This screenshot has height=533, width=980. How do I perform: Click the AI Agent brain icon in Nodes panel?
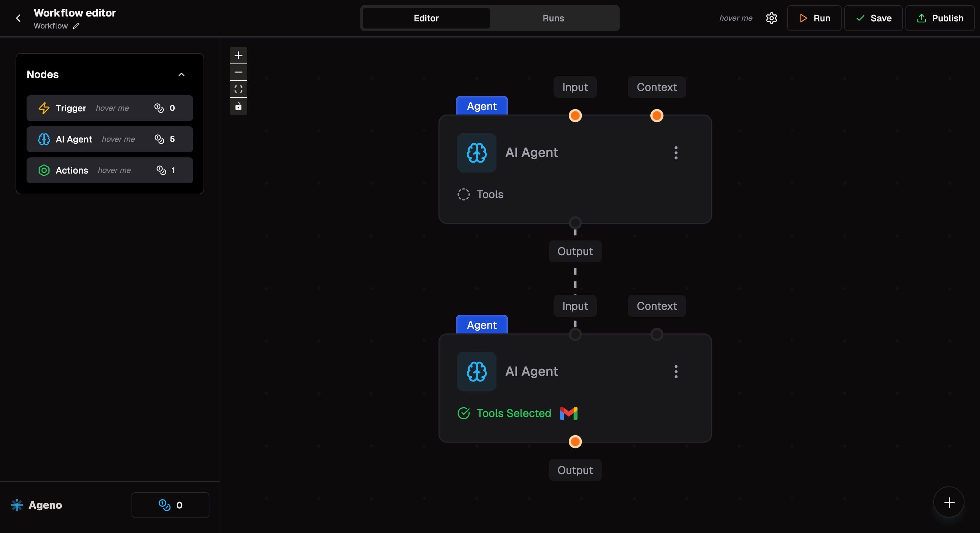pos(44,139)
